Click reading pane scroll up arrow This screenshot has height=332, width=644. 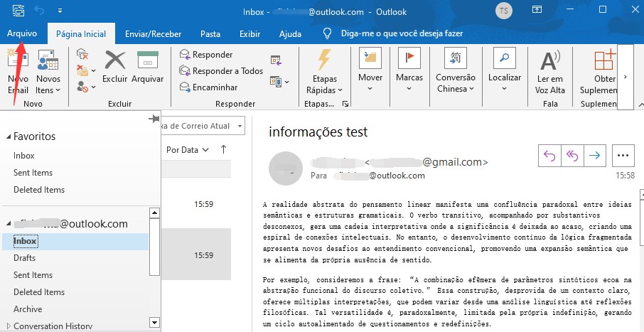[x=642, y=193]
